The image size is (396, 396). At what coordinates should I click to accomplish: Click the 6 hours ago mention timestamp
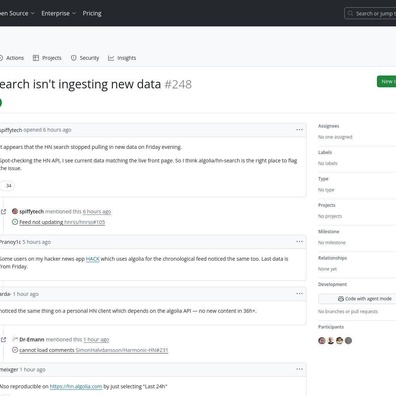[97, 211]
